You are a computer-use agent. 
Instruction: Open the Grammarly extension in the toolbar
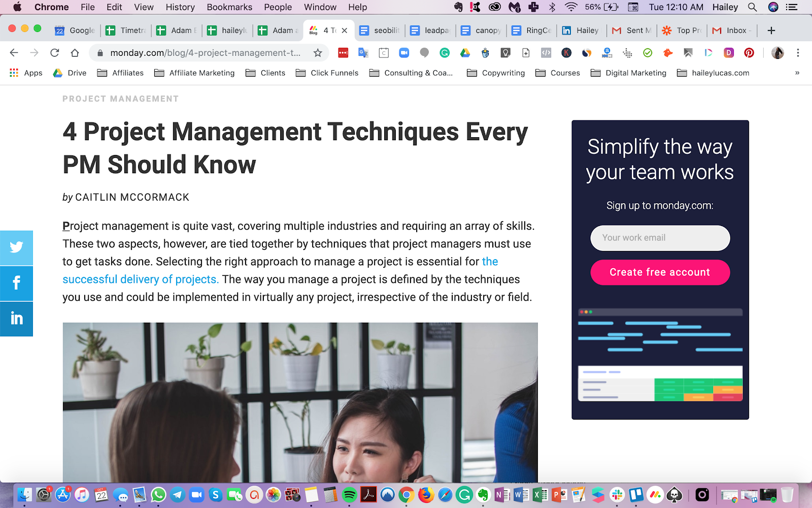tap(445, 53)
